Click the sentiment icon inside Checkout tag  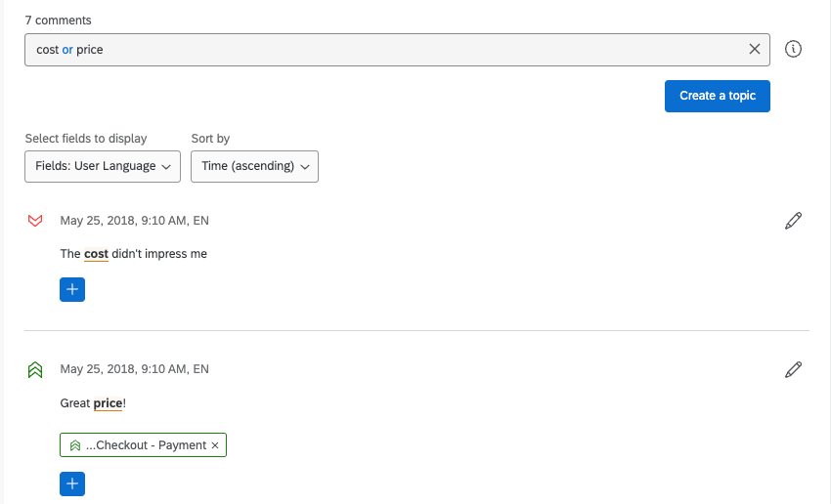pos(75,445)
